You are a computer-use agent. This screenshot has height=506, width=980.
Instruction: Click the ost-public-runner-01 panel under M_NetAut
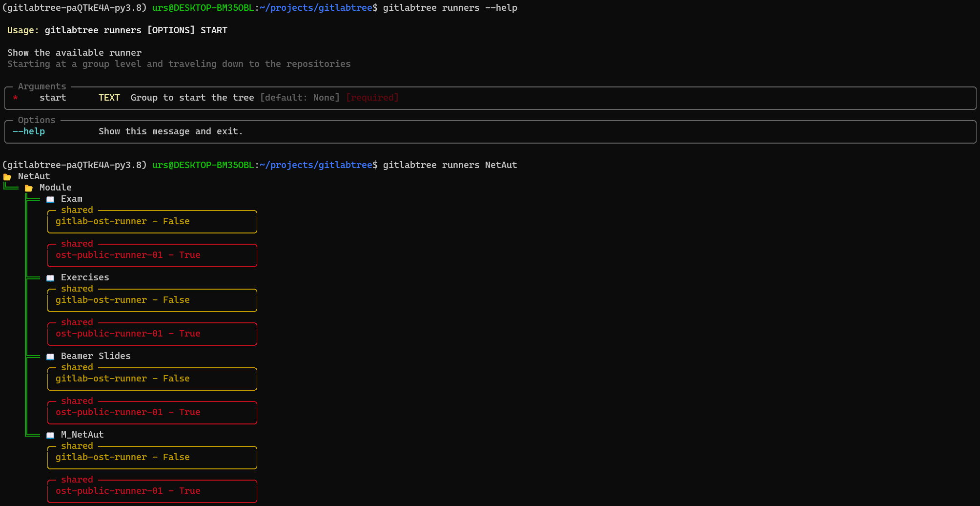click(x=152, y=491)
